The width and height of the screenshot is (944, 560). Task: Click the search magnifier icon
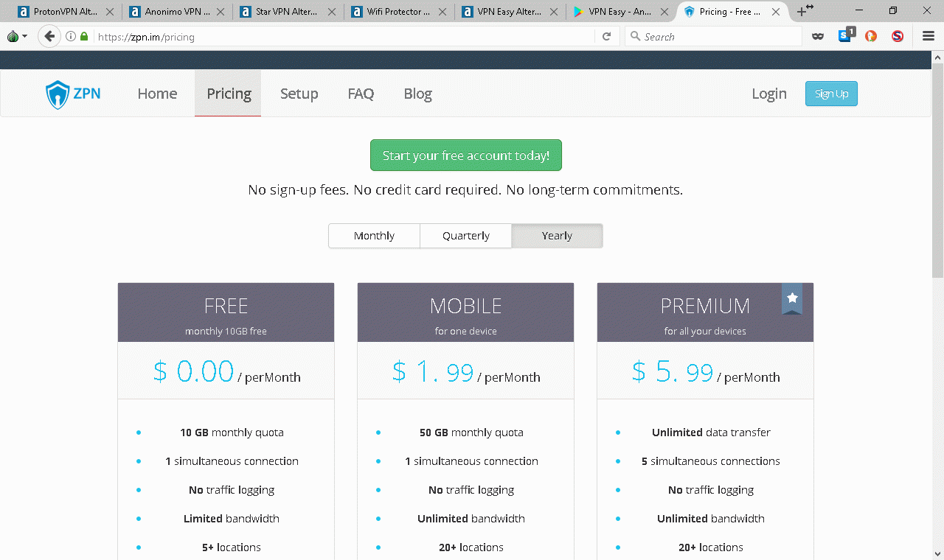point(635,36)
